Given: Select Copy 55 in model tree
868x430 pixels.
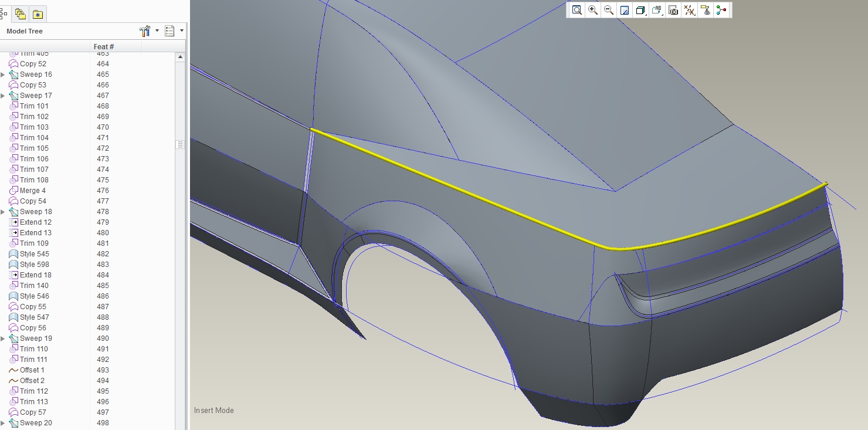Looking at the screenshot, I should (33, 307).
